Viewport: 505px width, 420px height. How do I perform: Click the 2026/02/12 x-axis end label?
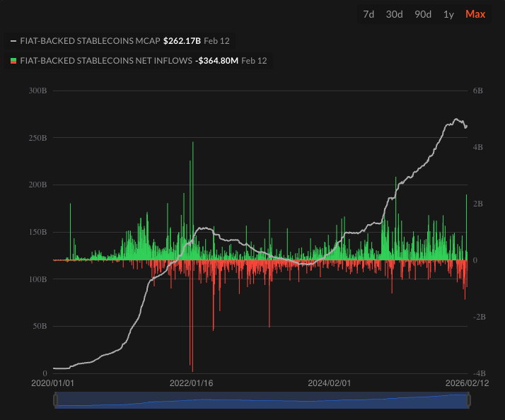(x=468, y=383)
